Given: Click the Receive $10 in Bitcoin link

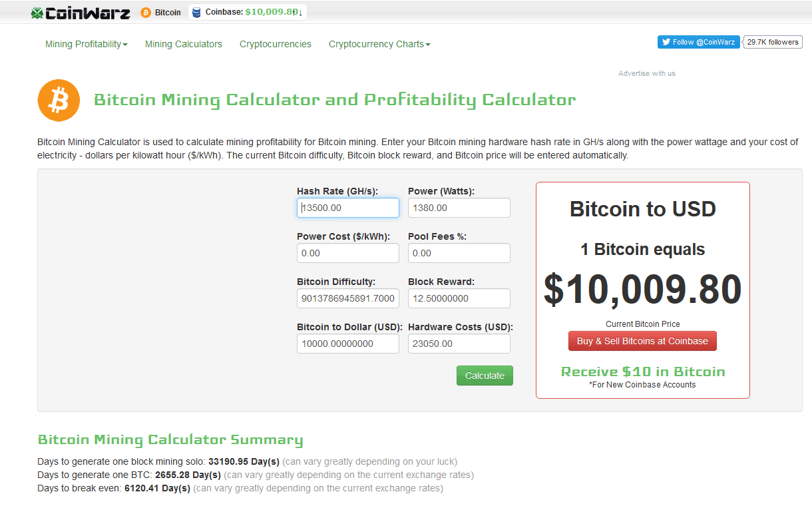Looking at the screenshot, I should (x=643, y=372).
